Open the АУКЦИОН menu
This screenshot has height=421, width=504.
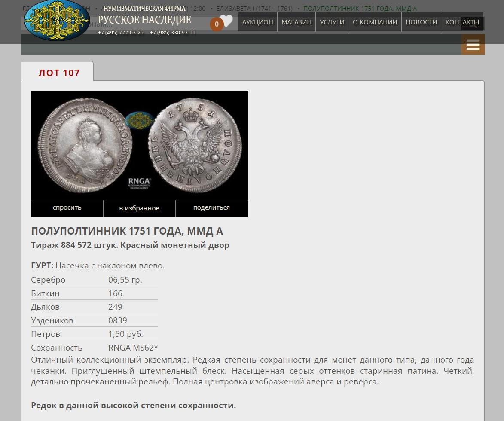(x=257, y=22)
